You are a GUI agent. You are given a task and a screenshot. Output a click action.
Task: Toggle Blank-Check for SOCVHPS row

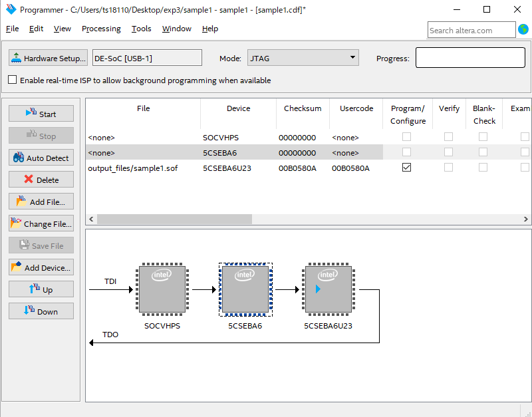pos(483,137)
